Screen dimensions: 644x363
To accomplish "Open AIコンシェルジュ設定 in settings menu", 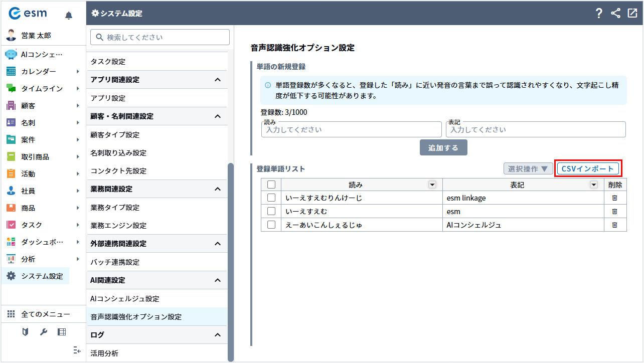I will 125,299.
